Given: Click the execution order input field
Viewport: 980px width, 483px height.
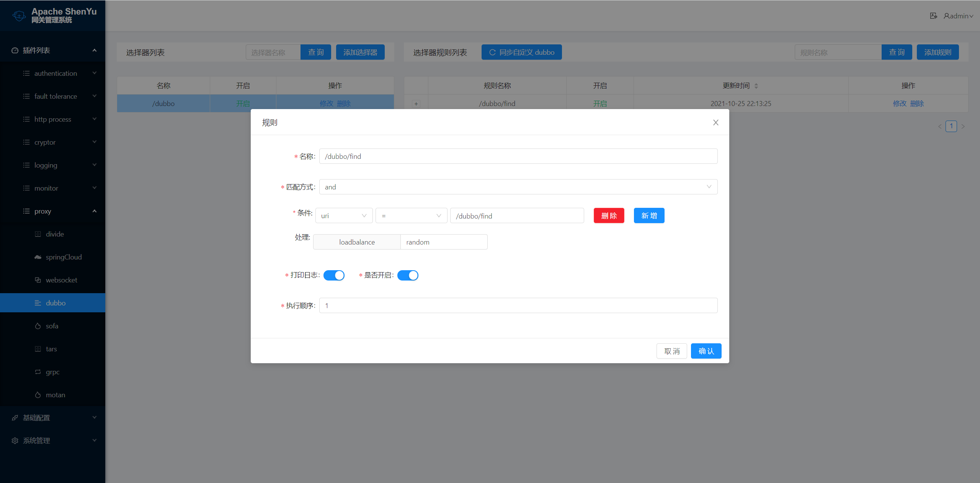Looking at the screenshot, I should 518,305.
